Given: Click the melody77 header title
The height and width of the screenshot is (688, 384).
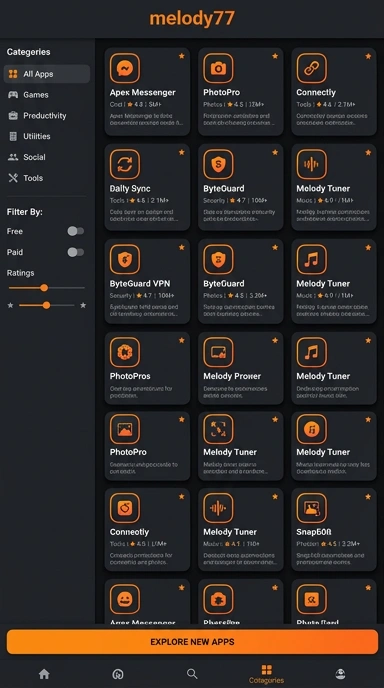Looking at the screenshot, I should (x=192, y=18).
